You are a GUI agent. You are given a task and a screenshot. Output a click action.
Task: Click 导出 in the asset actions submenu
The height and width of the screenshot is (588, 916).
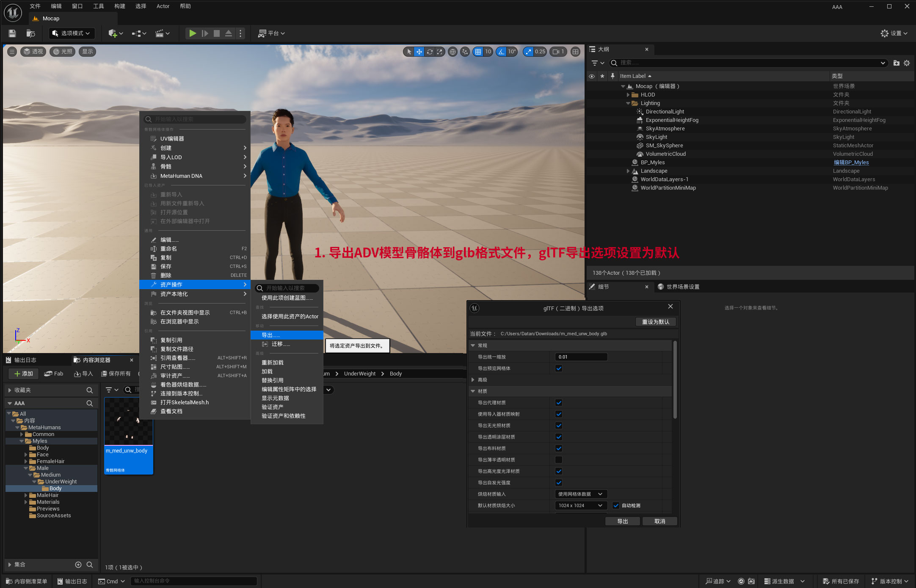click(x=271, y=335)
